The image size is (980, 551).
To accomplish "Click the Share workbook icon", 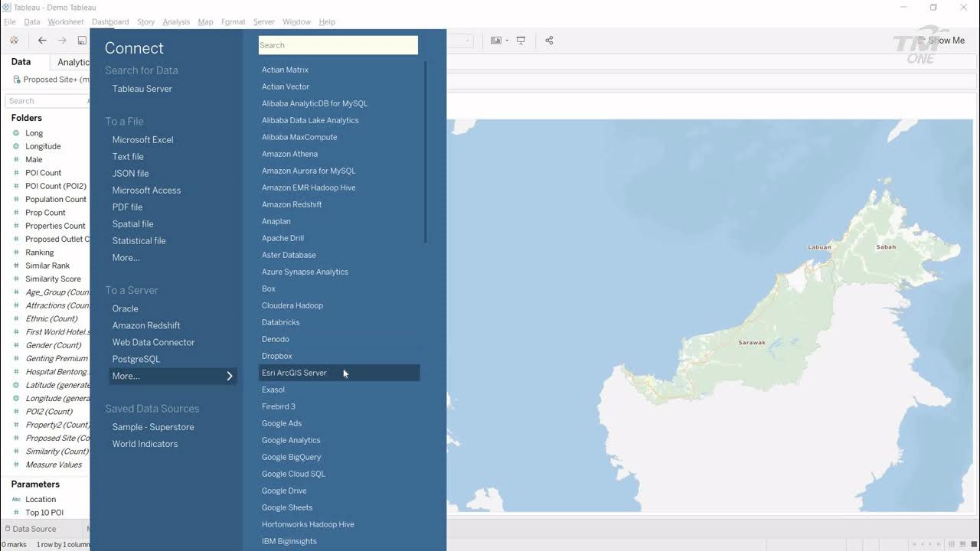I will coord(549,41).
